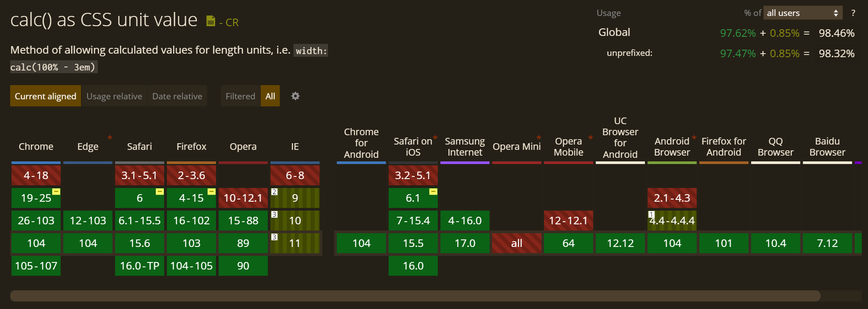
Task: Click the prefix flag on iOS Safari 6.1
Action: 433,192
